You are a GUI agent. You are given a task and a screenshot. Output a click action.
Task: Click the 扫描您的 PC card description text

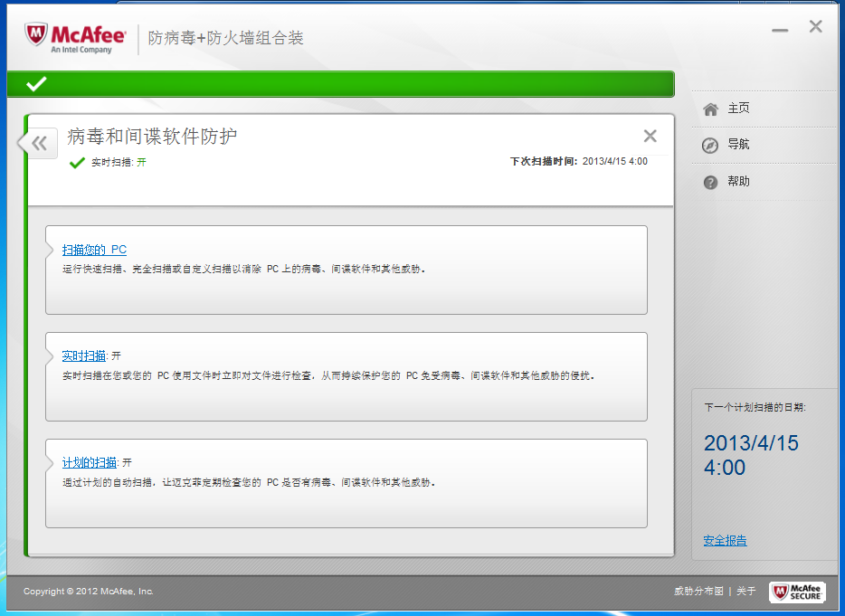point(244,270)
